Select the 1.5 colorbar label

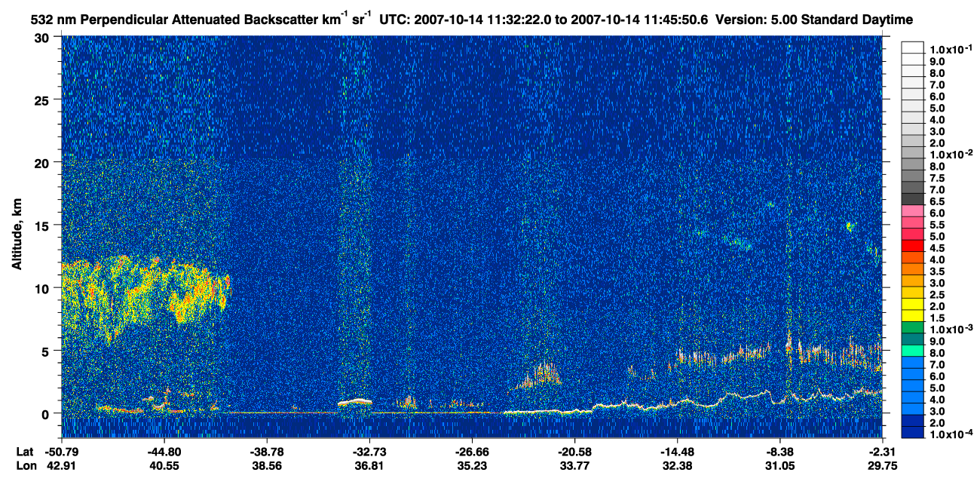click(938, 318)
